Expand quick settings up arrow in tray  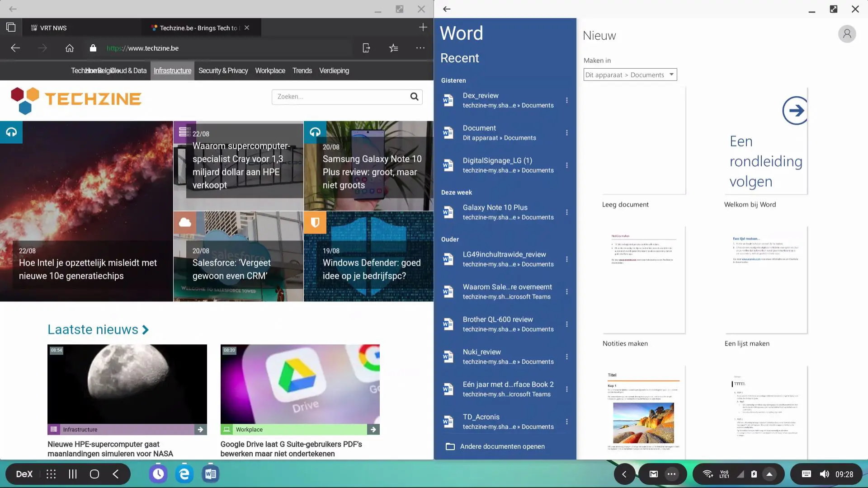point(769,474)
